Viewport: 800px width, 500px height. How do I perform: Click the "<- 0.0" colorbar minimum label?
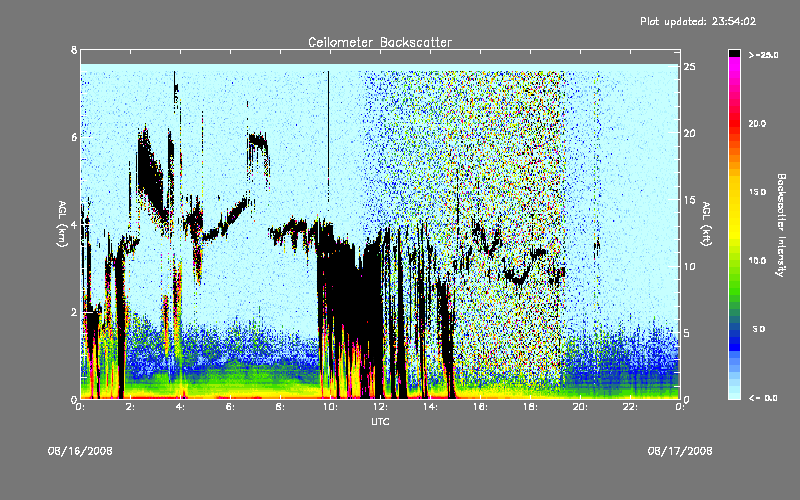(x=763, y=398)
